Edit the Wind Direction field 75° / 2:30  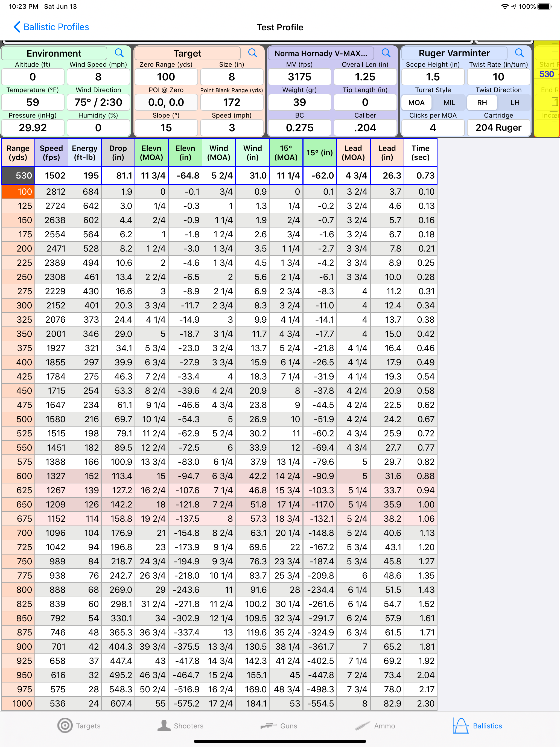pyautogui.click(x=98, y=102)
